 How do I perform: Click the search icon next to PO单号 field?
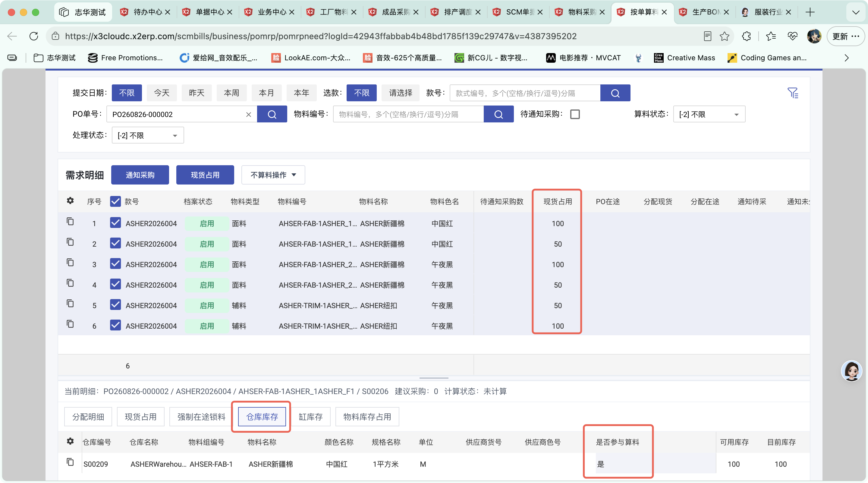click(272, 114)
